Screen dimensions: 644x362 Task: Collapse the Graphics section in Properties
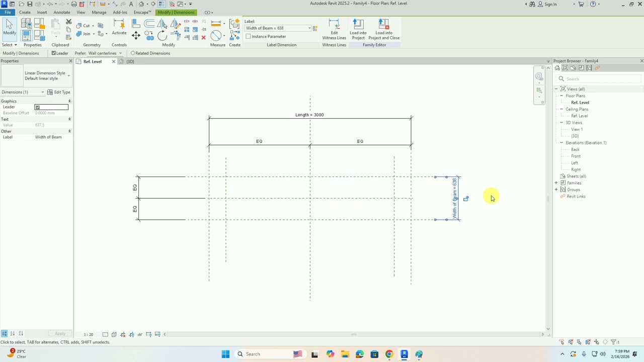point(69,101)
